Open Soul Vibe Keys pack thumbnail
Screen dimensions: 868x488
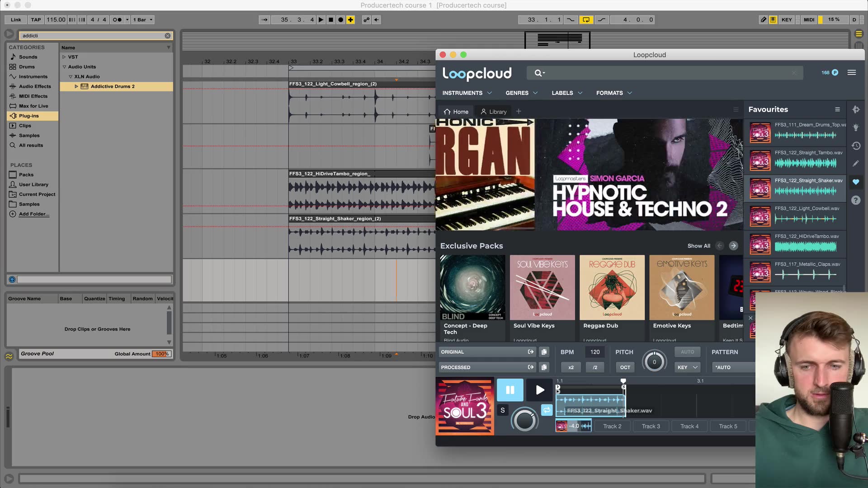(x=542, y=287)
